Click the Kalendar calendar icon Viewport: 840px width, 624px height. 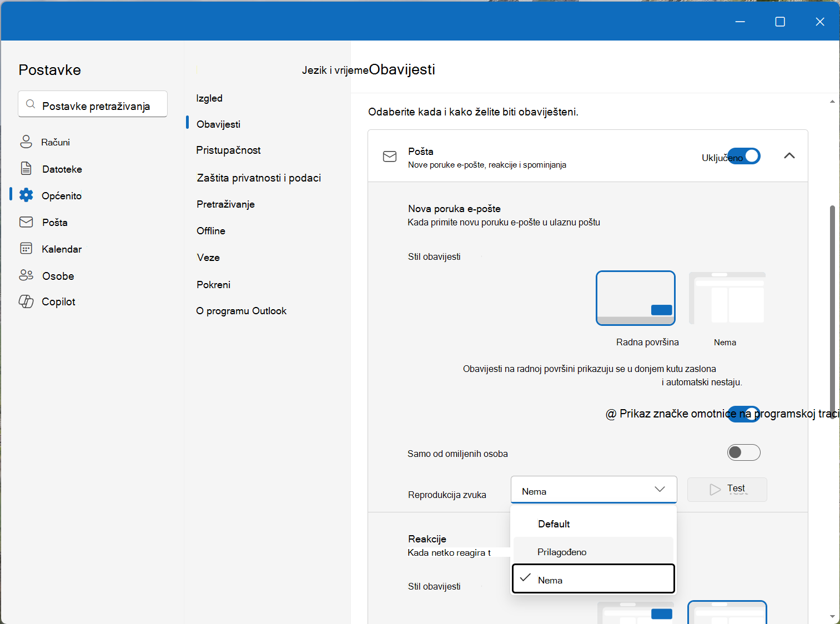point(26,248)
